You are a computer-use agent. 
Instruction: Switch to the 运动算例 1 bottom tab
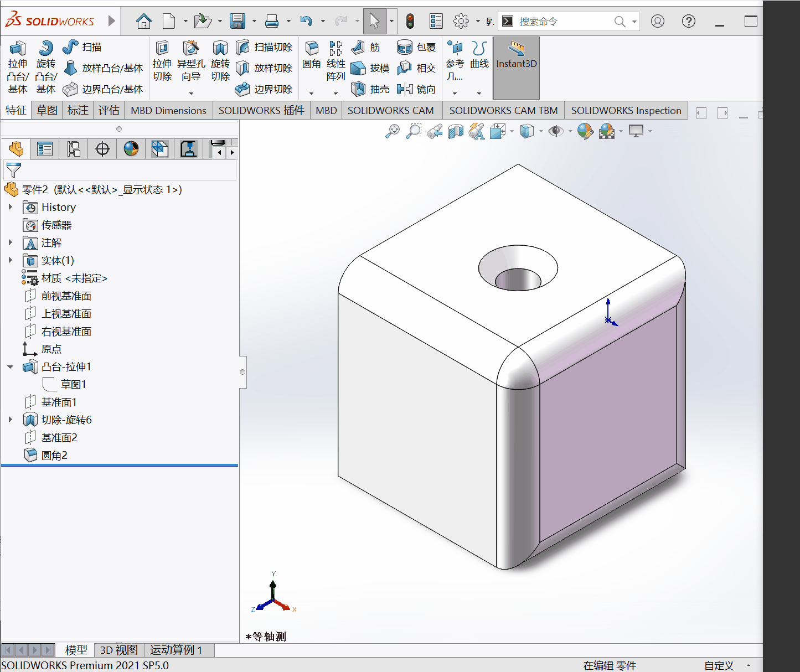[x=176, y=650]
